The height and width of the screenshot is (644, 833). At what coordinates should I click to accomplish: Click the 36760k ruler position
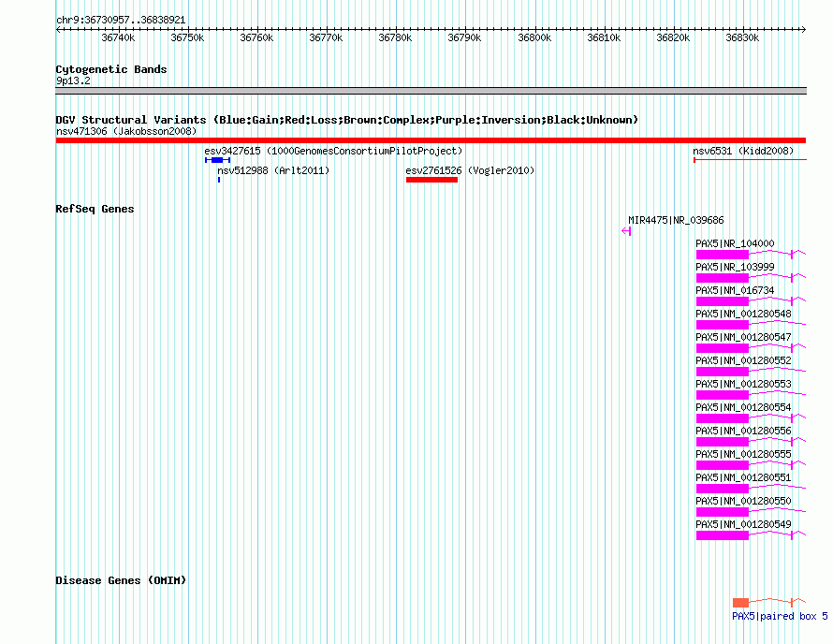(256, 37)
